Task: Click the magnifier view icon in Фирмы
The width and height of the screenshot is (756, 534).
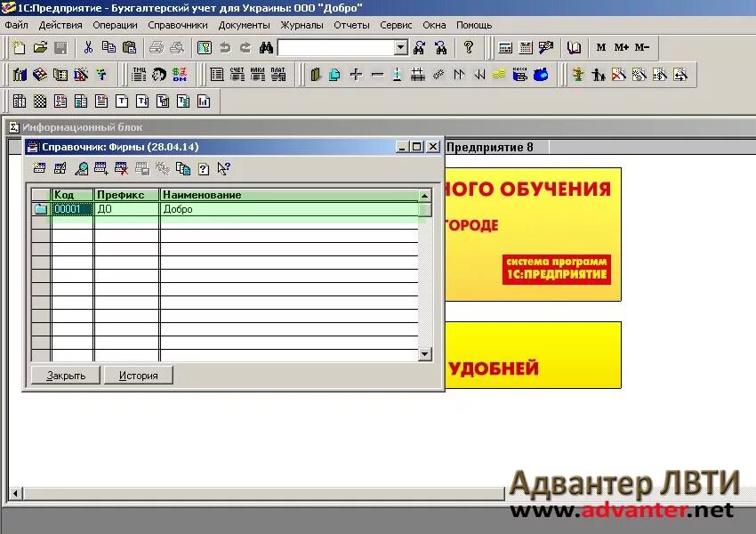Action: click(81, 168)
